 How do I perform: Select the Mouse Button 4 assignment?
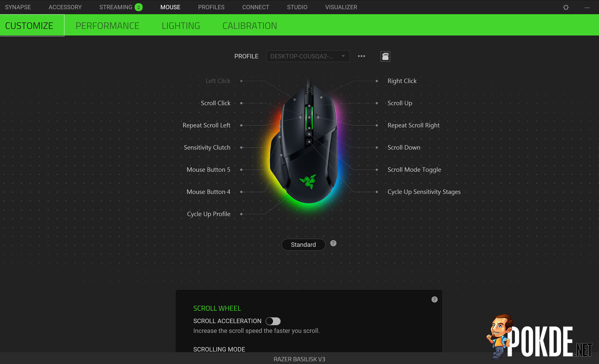coord(208,192)
